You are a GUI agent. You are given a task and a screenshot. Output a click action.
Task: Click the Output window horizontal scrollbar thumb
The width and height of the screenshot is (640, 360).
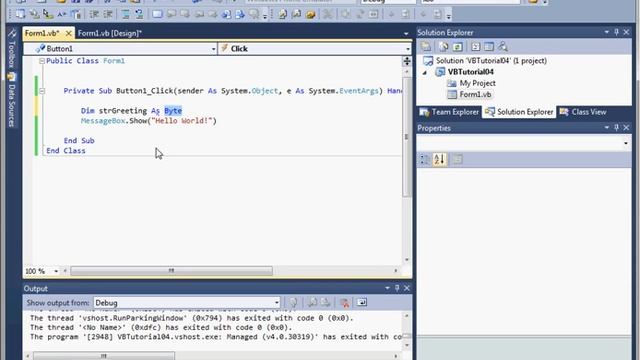click(x=104, y=356)
